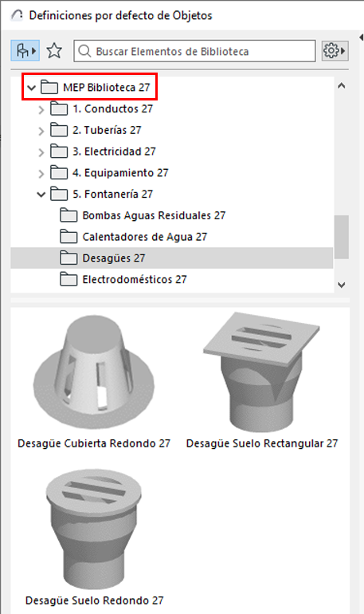Image resolution: width=364 pixels, height=614 pixels.
Task: Expand the 2. Tuberías 27 folder
Action: pyautogui.click(x=41, y=131)
